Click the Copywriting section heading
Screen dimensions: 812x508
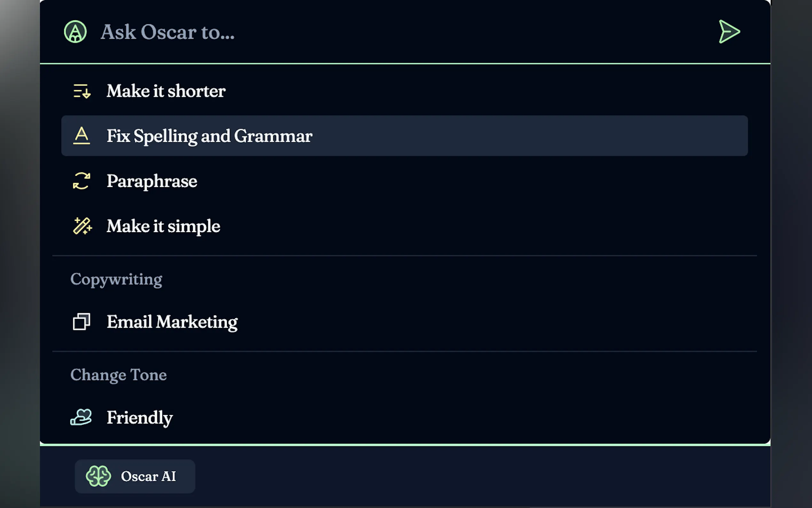tap(116, 279)
